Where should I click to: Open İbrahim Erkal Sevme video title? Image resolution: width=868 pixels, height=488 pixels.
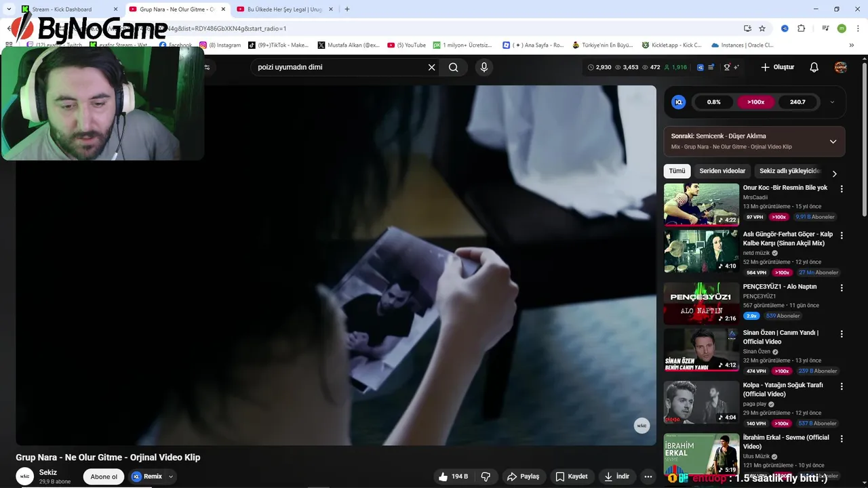[x=786, y=442]
